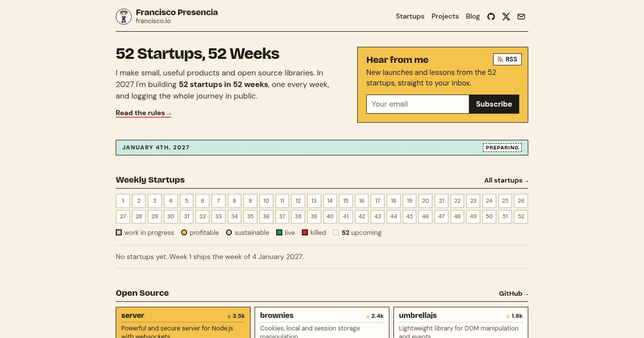The height and width of the screenshot is (338, 644).
Task: Select week 5 box
Action: pos(187,201)
